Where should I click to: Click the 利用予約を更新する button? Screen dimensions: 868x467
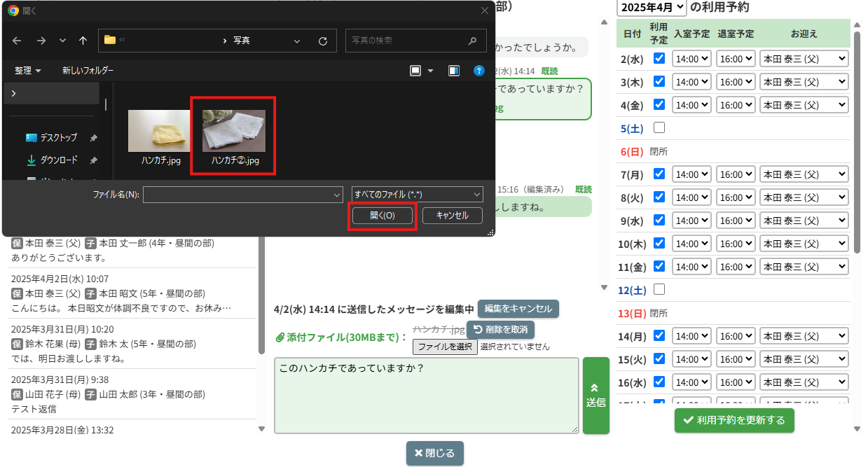click(x=734, y=420)
